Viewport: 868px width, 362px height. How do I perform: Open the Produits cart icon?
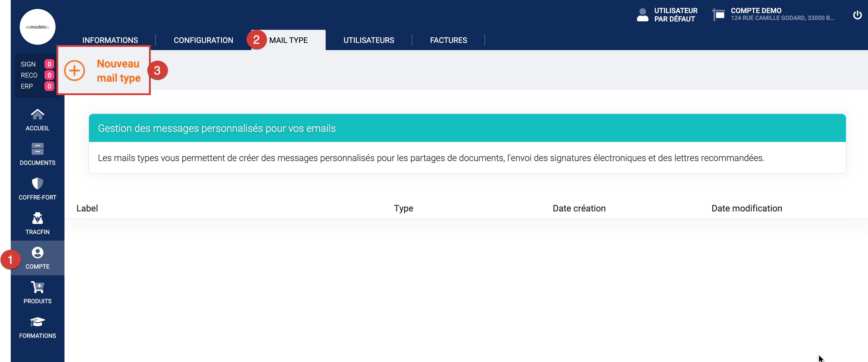(37, 287)
